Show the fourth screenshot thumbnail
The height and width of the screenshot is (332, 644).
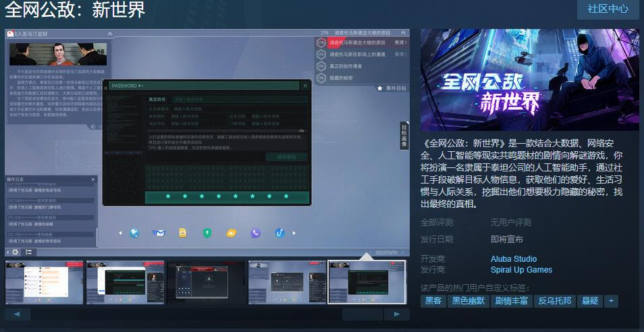[x=287, y=282]
